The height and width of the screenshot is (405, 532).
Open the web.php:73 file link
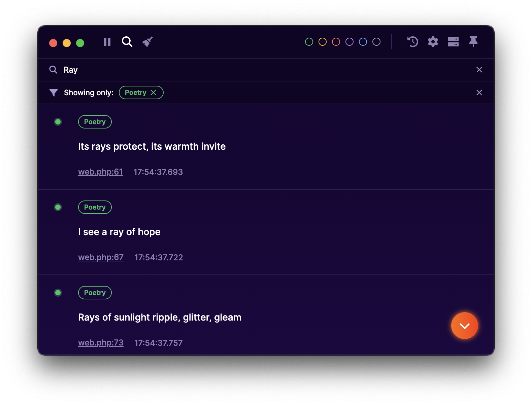click(x=101, y=343)
